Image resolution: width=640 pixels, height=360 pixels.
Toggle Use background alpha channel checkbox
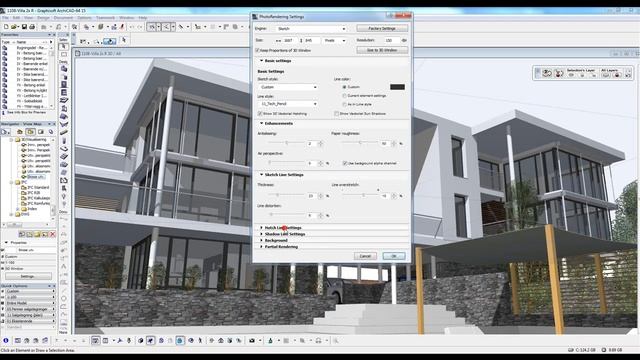[345, 163]
